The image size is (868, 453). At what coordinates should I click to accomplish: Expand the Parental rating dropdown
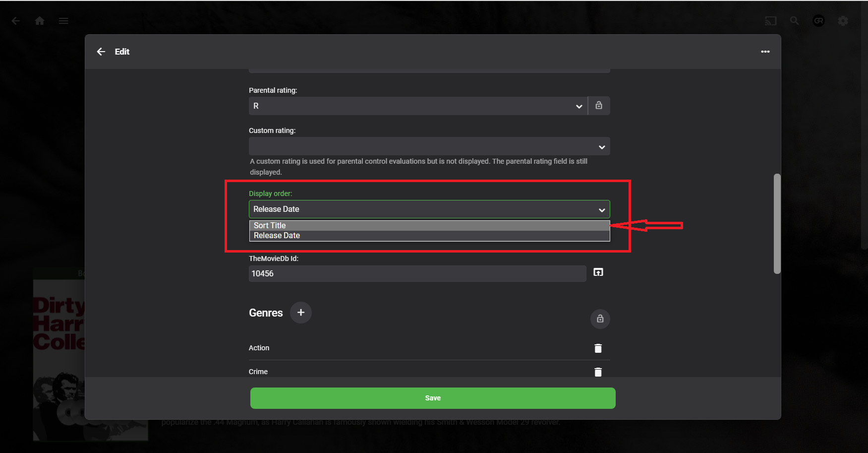coord(418,106)
